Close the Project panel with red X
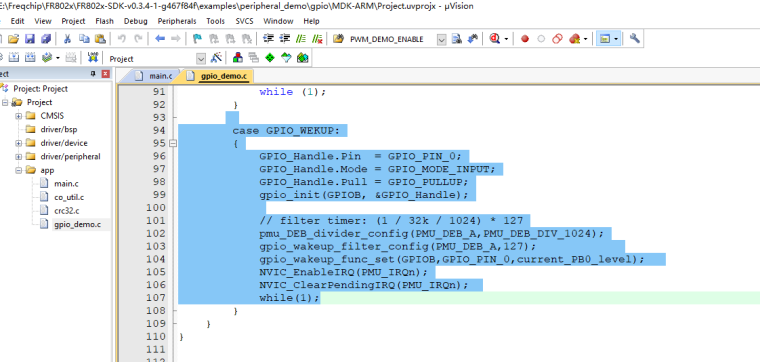This screenshot has width=760, height=362. (106, 74)
